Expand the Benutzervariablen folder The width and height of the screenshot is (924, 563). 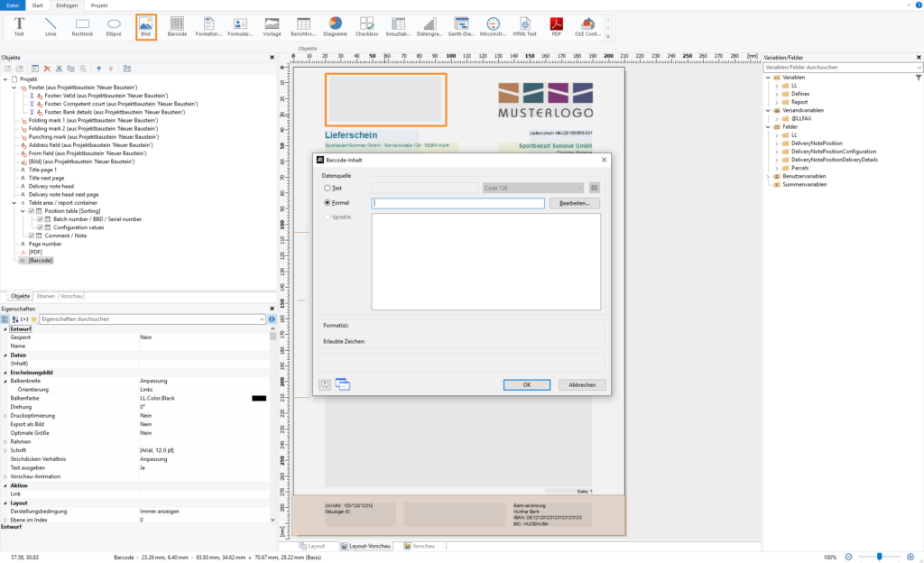(768, 176)
